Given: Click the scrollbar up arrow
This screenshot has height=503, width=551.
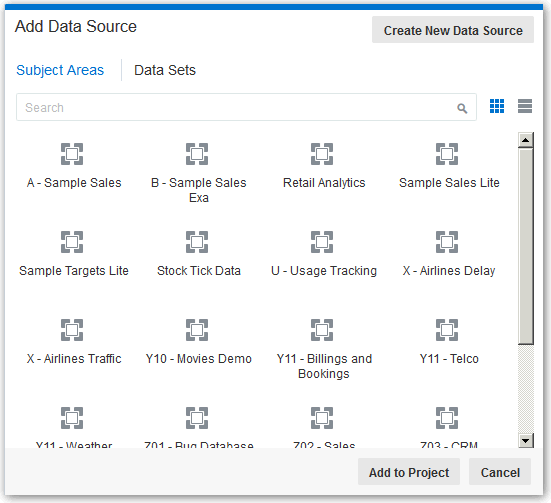Looking at the screenshot, I should pos(526,140).
